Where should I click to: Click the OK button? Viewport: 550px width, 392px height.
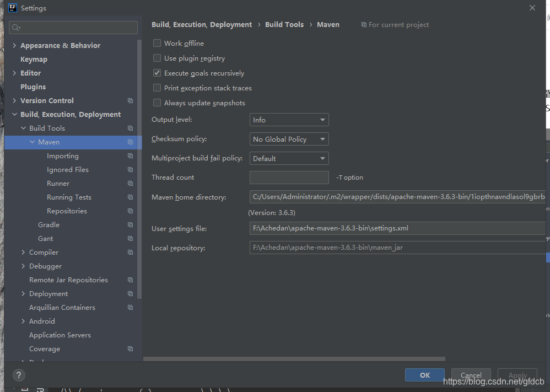point(425,375)
